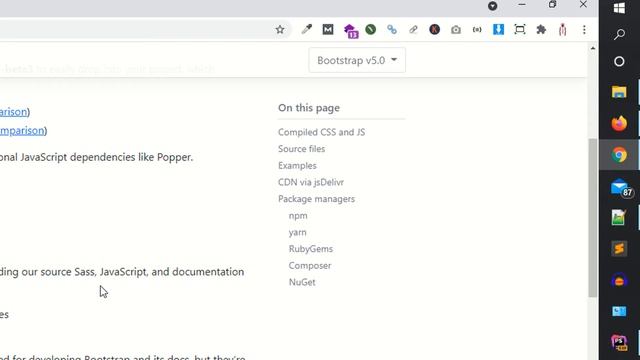Open the NuGet sub-link
The height and width of the screenshot is (360, 640).
coord(302,282)
